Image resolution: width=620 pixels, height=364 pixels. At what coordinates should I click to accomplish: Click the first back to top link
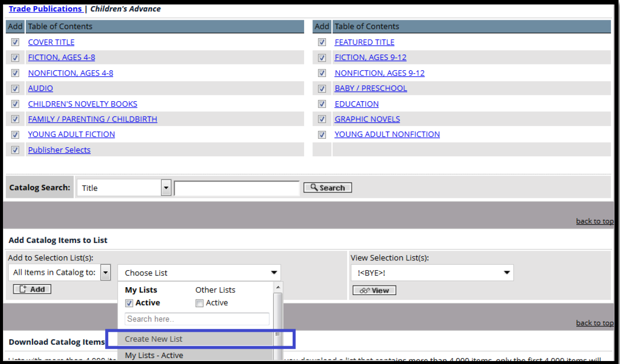coord(594,221)
